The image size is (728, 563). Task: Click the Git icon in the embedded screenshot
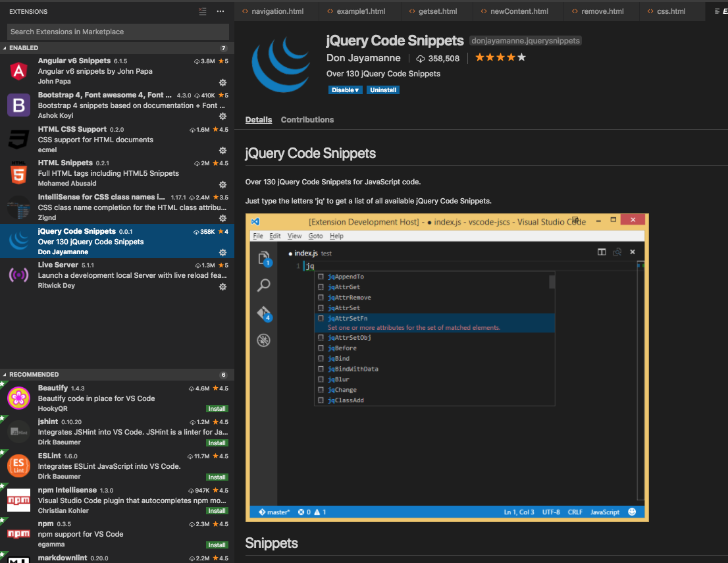[x=264, y=313]
